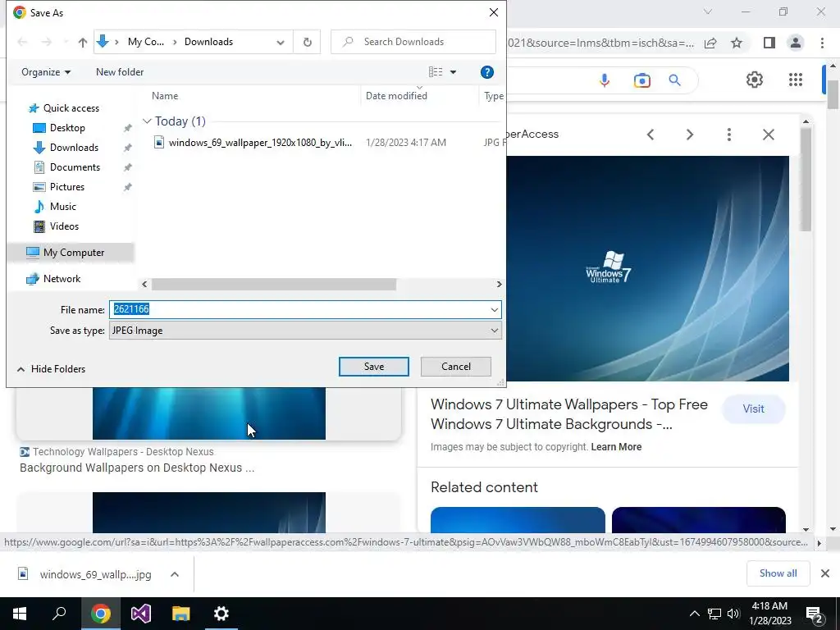
Task: Create a New folder
Action: (x=120, y=72)
